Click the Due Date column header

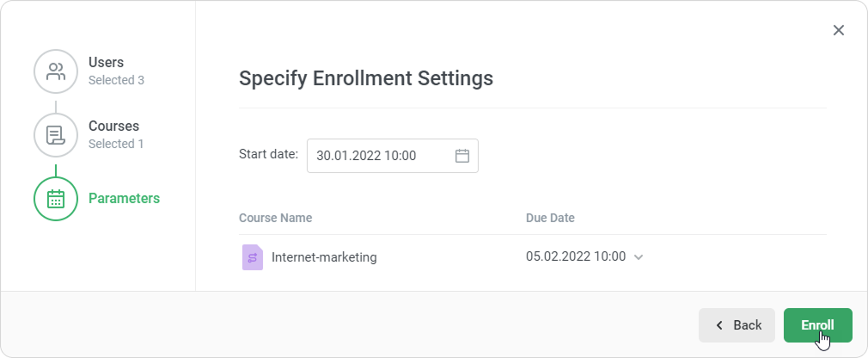550,218
